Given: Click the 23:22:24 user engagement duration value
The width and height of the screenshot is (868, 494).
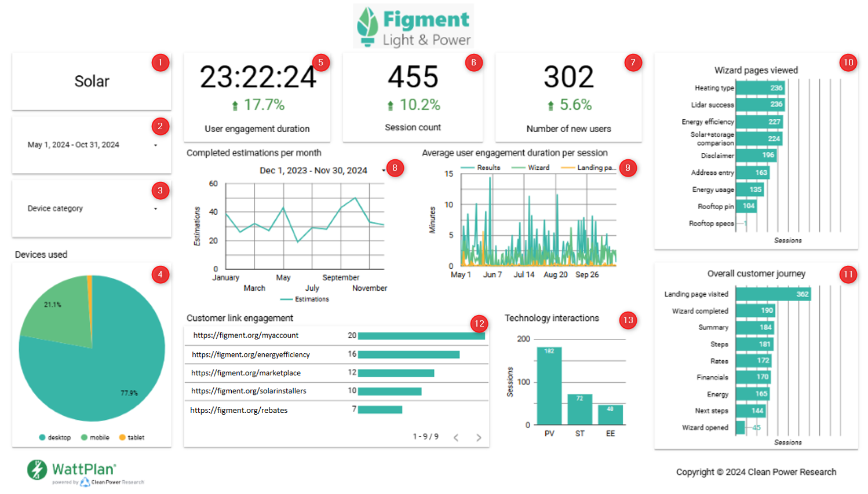Looking at the screenshot, I should pyautogui.click(x=258, y=77).
